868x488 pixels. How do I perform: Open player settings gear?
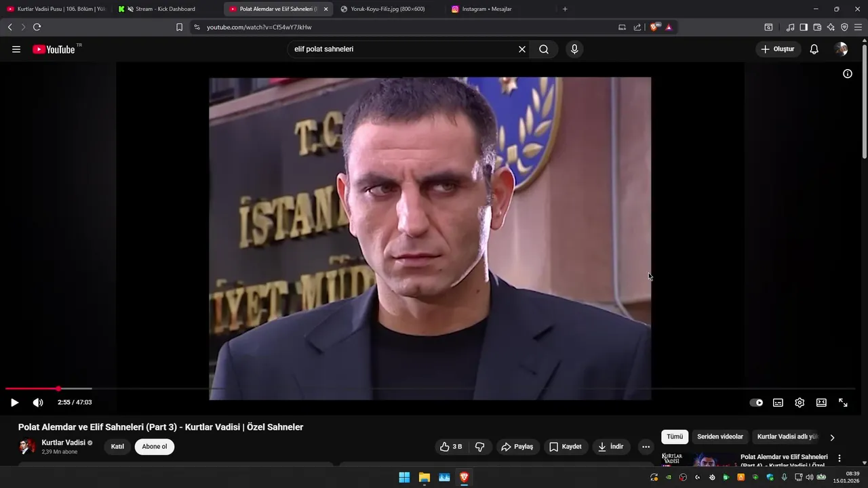click(800, 403)
